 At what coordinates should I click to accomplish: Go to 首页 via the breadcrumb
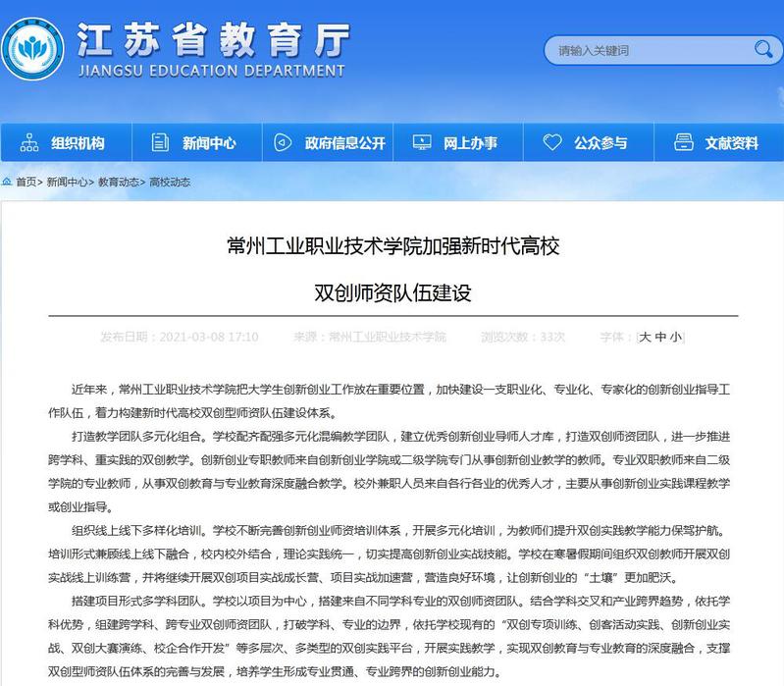26,182
